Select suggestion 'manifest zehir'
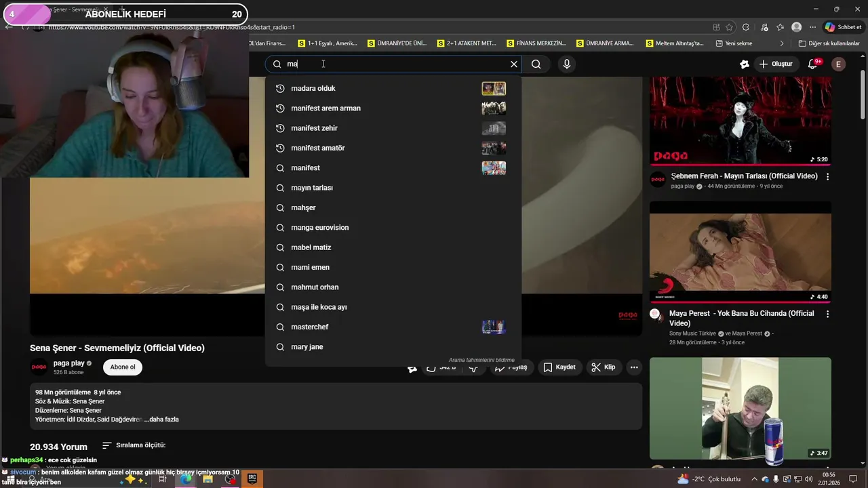This screenshot has height=488, width=868. pos(393,128)
